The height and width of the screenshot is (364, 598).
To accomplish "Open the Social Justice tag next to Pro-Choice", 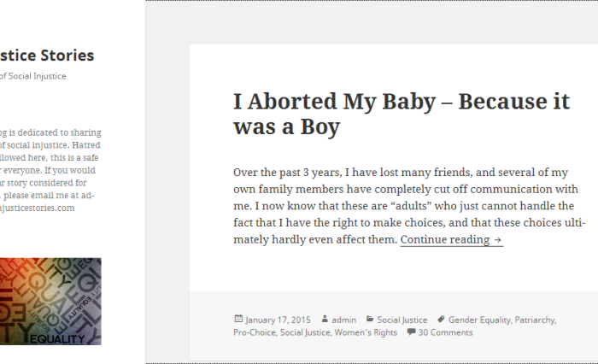I will 305,332.
